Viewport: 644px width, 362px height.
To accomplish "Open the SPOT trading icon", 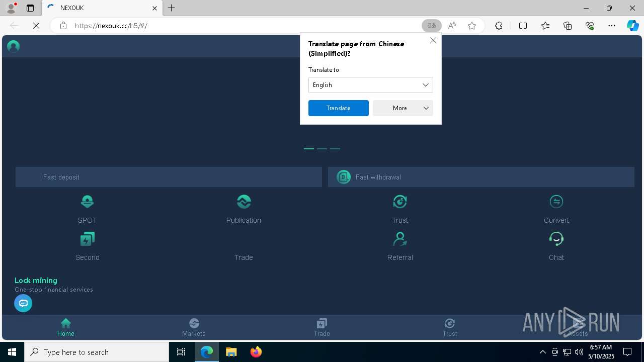I will pyautogui.click(x=87, y=202).
